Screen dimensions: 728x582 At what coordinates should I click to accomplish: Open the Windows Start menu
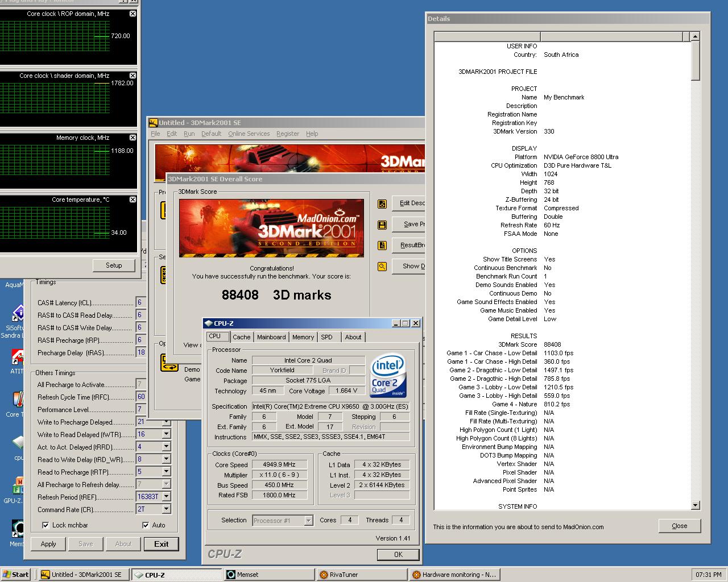pyautogui.click(x=16, y=575)
